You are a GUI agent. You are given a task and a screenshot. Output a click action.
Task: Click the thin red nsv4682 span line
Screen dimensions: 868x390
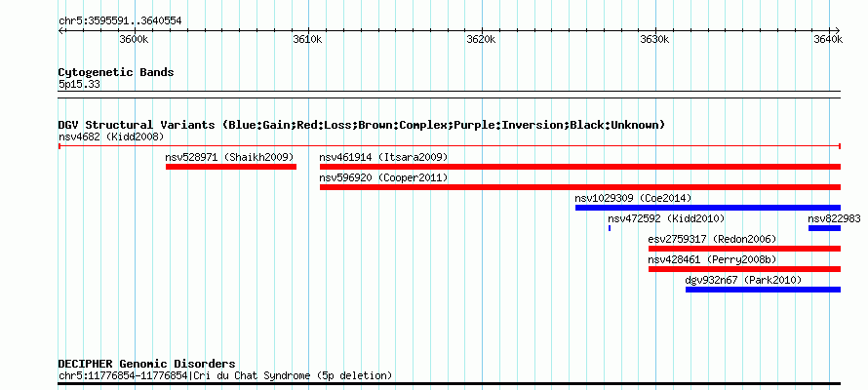(x=450, y=146)
